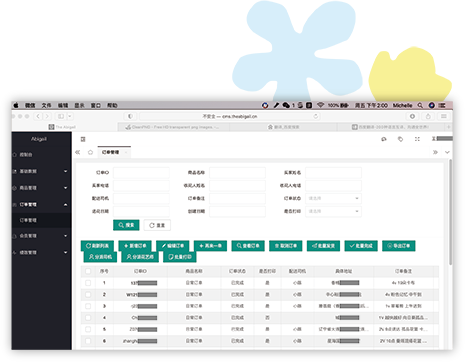Screen dimensions: 465x362
Task: Expand the product management sidebar menu
Action: tap(41, 188)
